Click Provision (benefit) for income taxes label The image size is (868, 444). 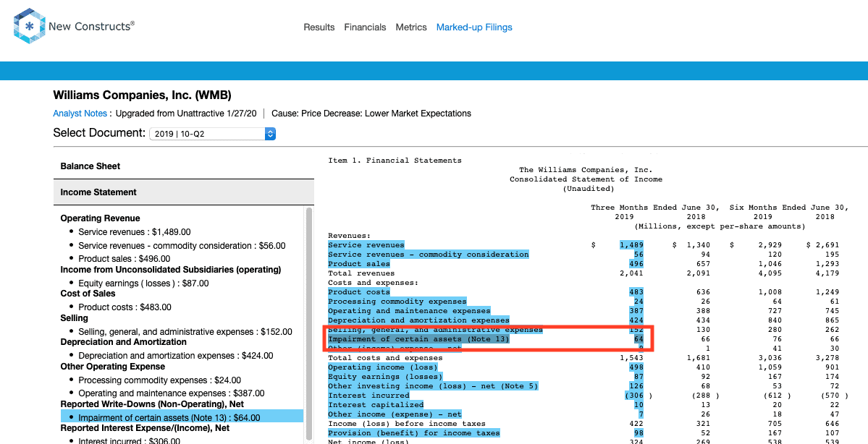point(413,433)
